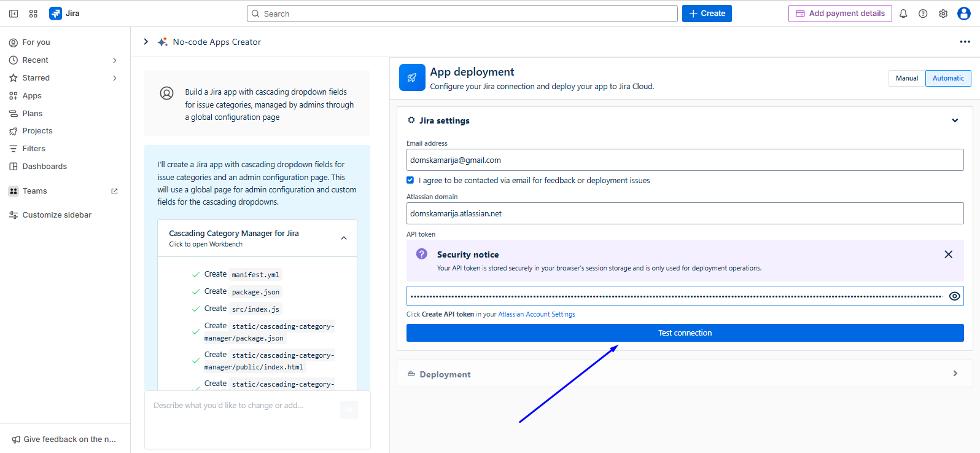Expand the Deployment section

(955, 374)
